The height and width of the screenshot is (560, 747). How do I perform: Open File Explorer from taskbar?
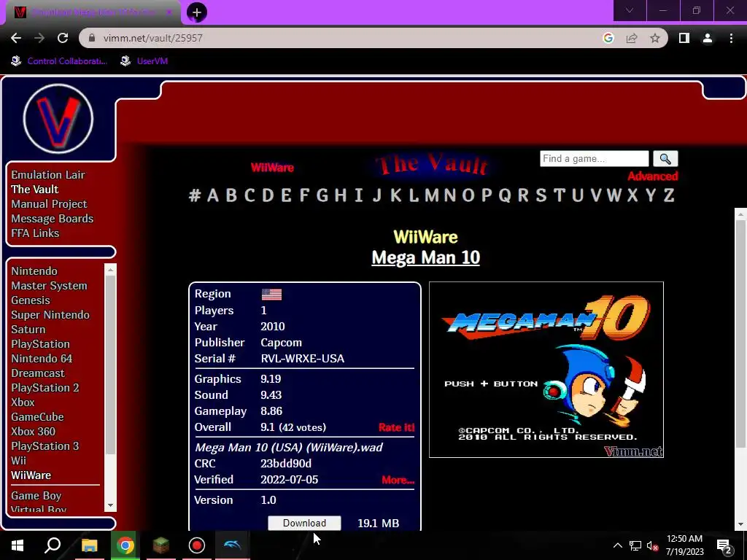tap(89, 545)
